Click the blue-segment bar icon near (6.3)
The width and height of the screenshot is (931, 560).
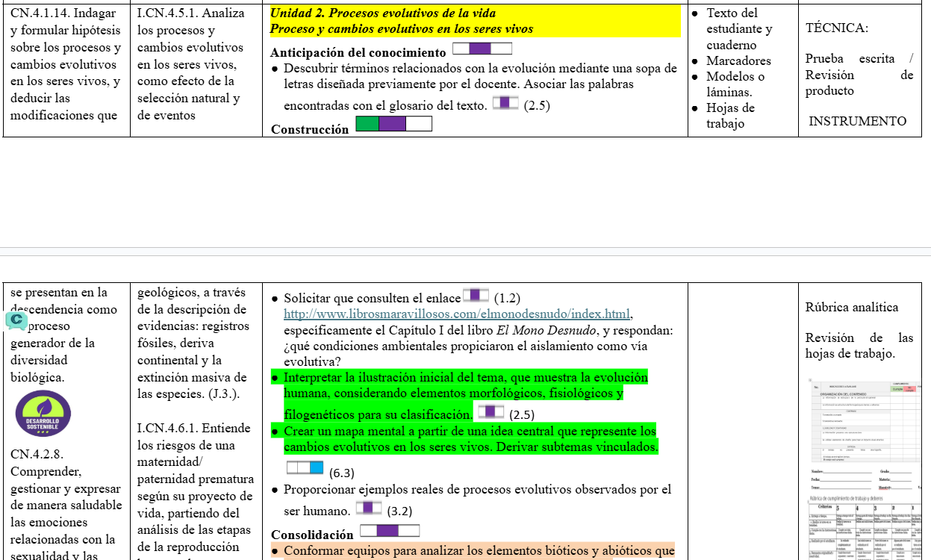click(x=305, y=468)
